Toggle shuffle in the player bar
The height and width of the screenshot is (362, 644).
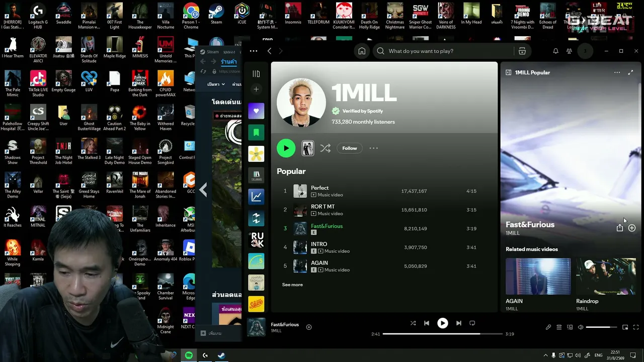413,323
